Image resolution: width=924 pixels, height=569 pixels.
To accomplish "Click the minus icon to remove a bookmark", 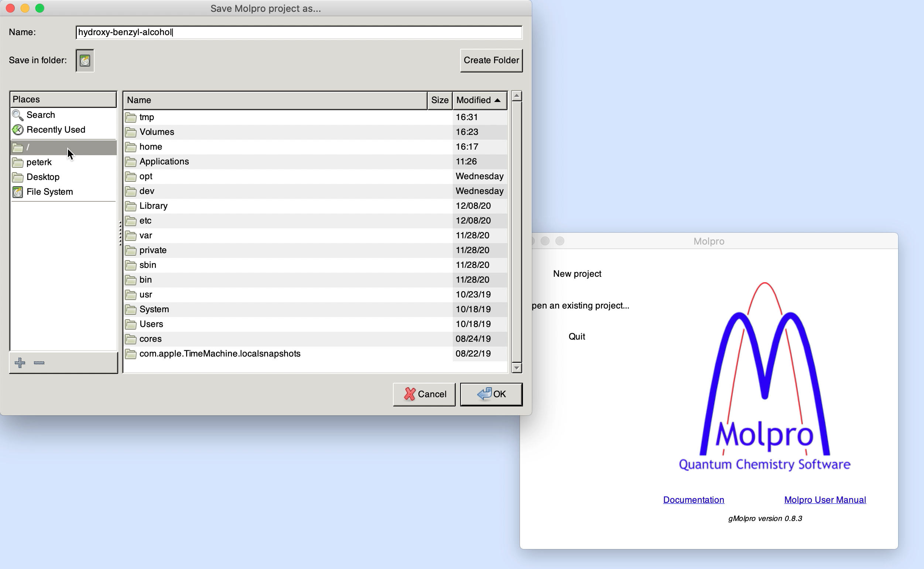I will [x=39, y=362].
